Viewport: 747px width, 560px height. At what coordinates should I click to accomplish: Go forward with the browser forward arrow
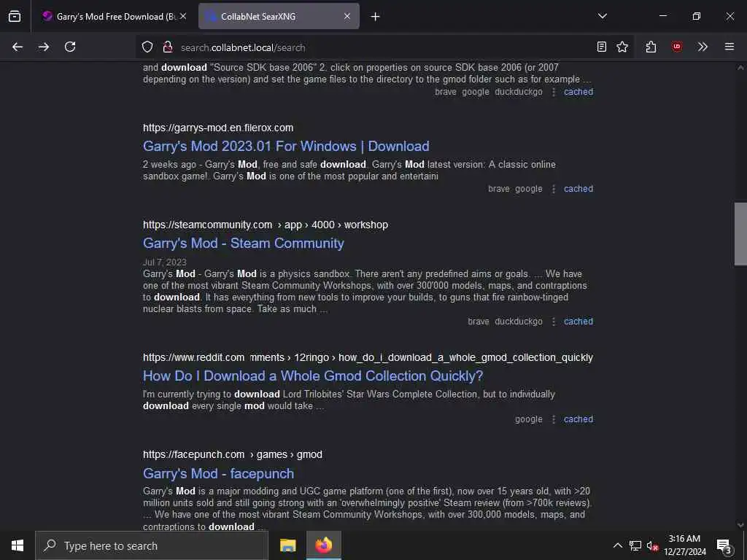click(44, 47)
